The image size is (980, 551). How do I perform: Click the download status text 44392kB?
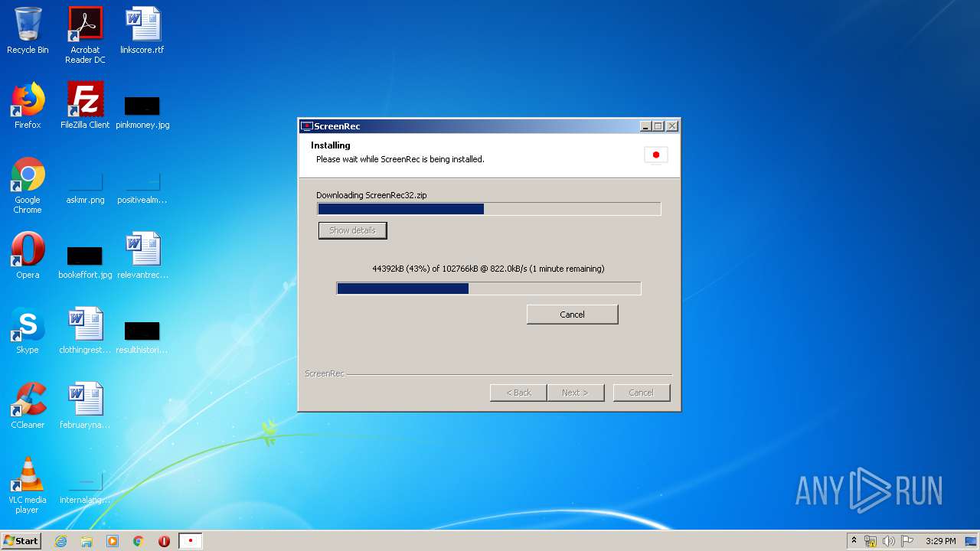click(488, 269)
